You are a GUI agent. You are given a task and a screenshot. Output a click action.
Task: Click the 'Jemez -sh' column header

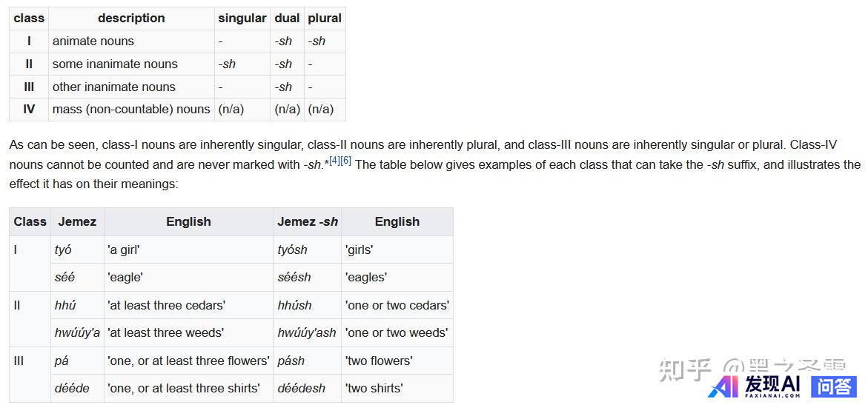click(307, 222)
